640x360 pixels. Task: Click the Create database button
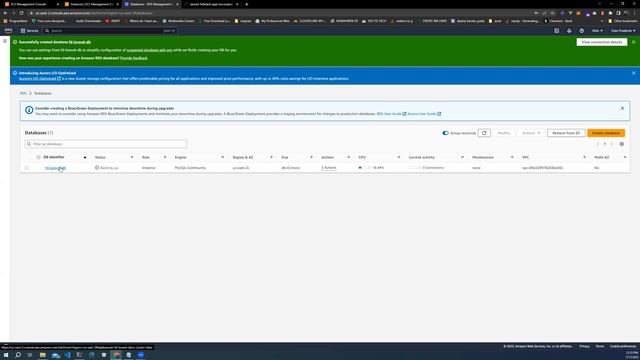tap(606, 133)
